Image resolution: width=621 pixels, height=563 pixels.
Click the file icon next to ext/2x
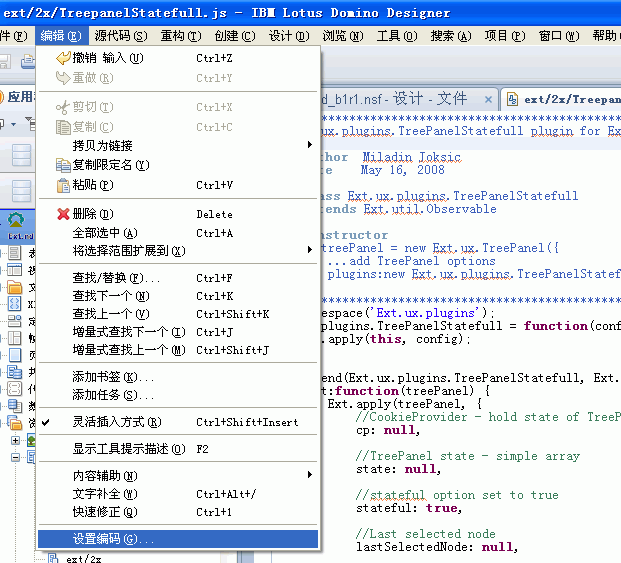tap(53, 558)
